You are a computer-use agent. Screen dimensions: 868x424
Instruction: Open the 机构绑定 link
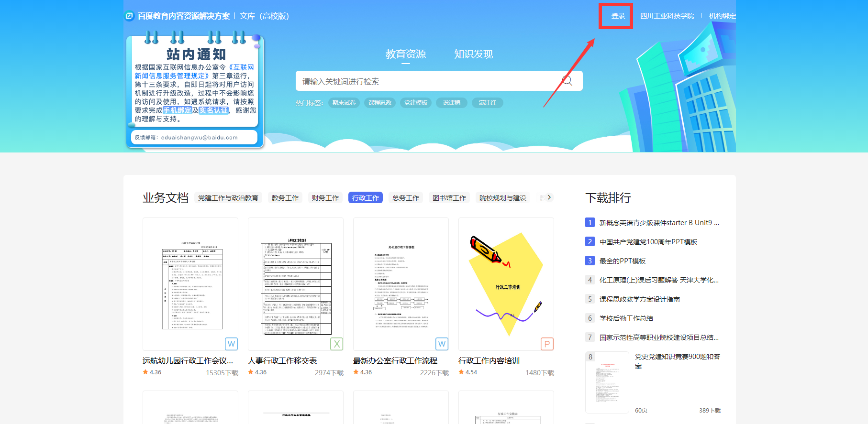click(x=722, y=16)
